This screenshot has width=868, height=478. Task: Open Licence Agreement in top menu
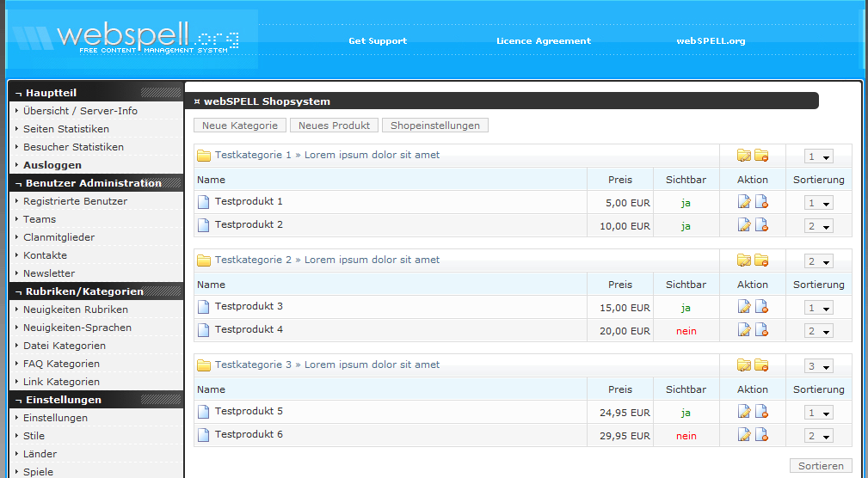(544, 41)
